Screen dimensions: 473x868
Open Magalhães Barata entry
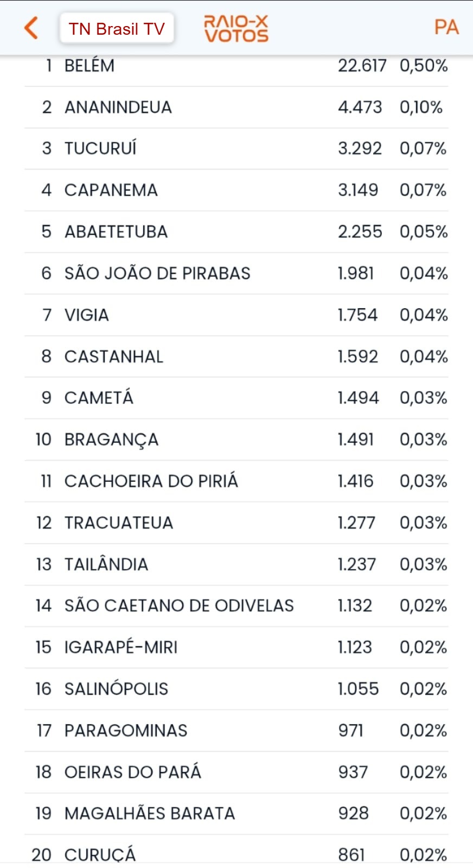[237, 814]
